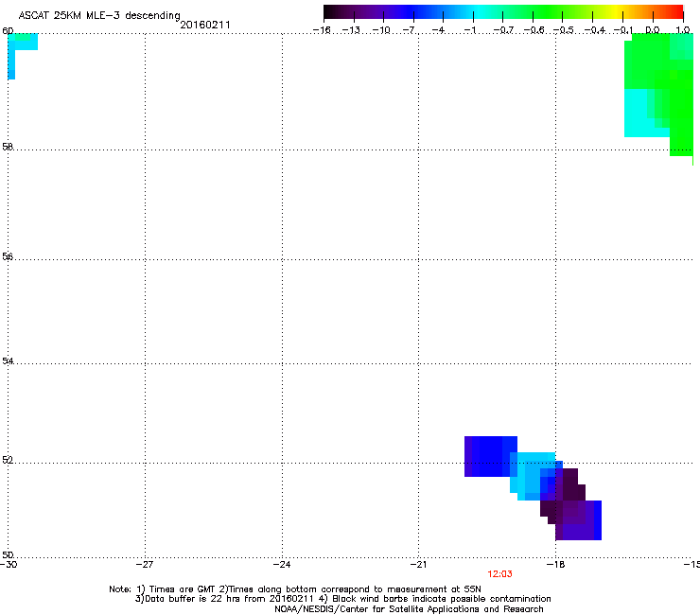Click the title 'ASCAT 25KM MLE-3 descending'
The width and height of the screenshot is (700, 615).
pos(99,15)
